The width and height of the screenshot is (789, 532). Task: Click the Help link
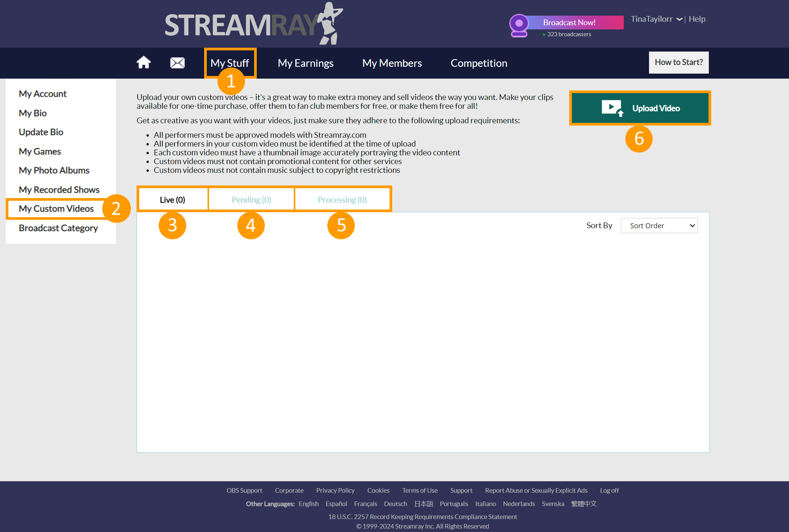coord(697,19)
